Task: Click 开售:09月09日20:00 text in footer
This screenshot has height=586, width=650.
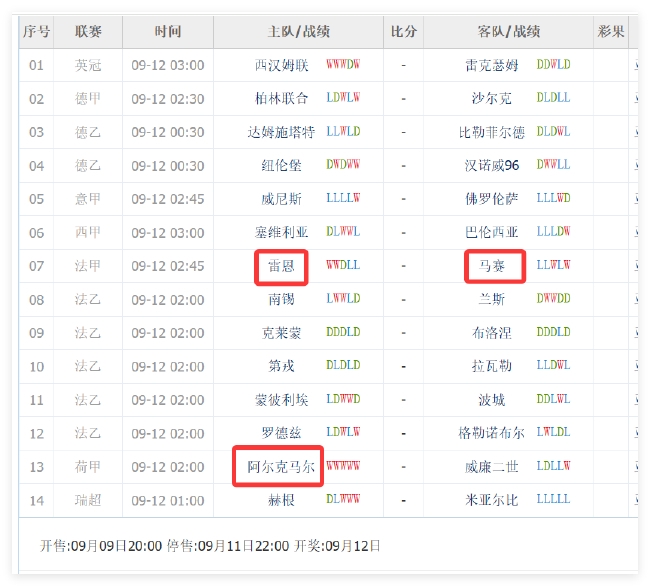Action: tap(101, 546)
